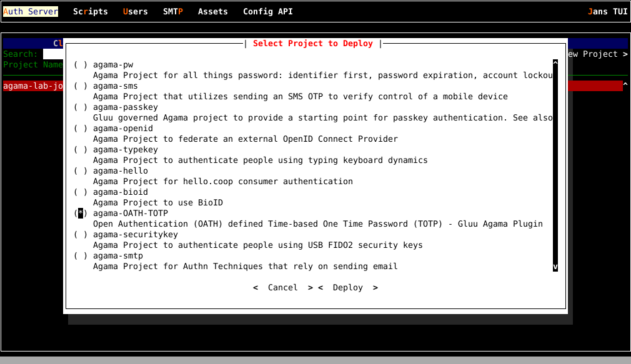The image size is (631, 364).
Task: Toggle the selected agama-OATH-TOTP radio button
Action: [81, 214]
